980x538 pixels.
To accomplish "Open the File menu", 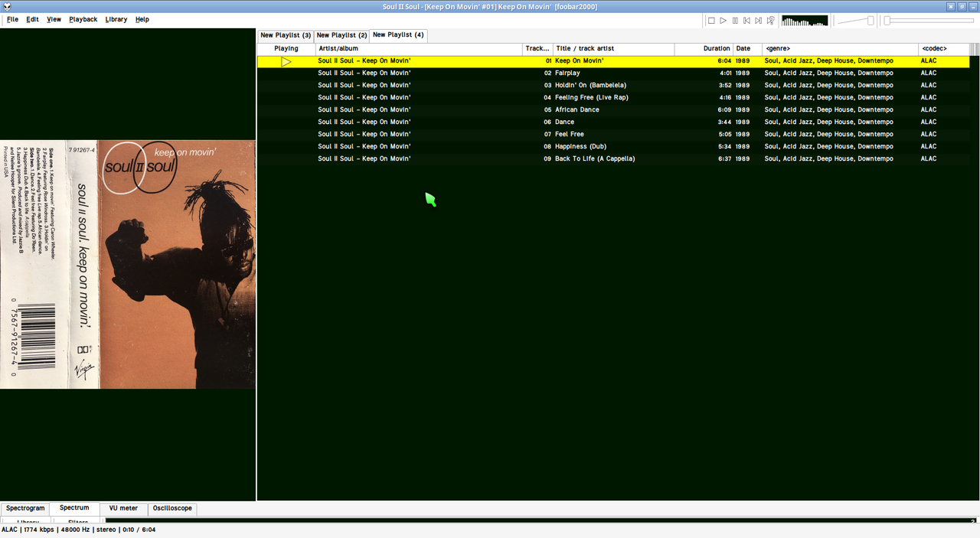I will tap(13, 19).
